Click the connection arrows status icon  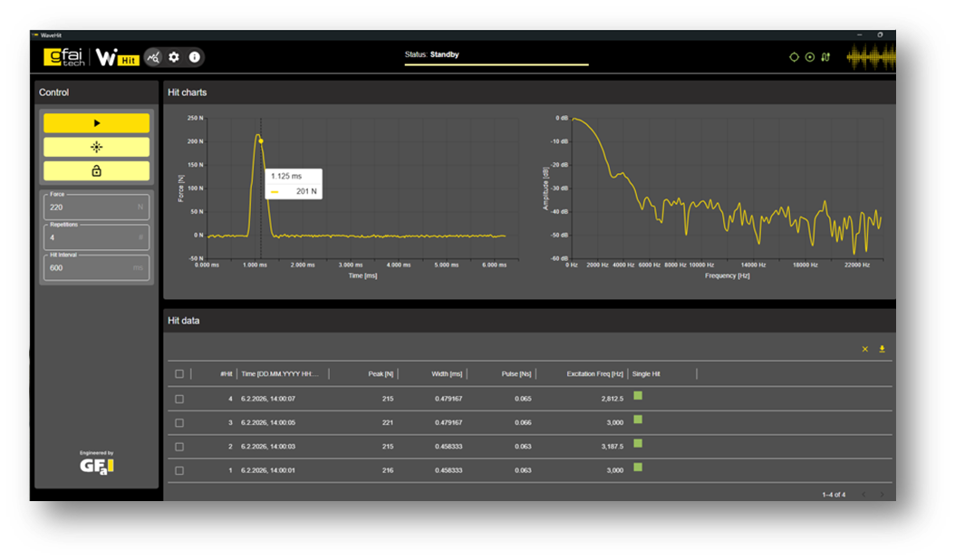825,57
